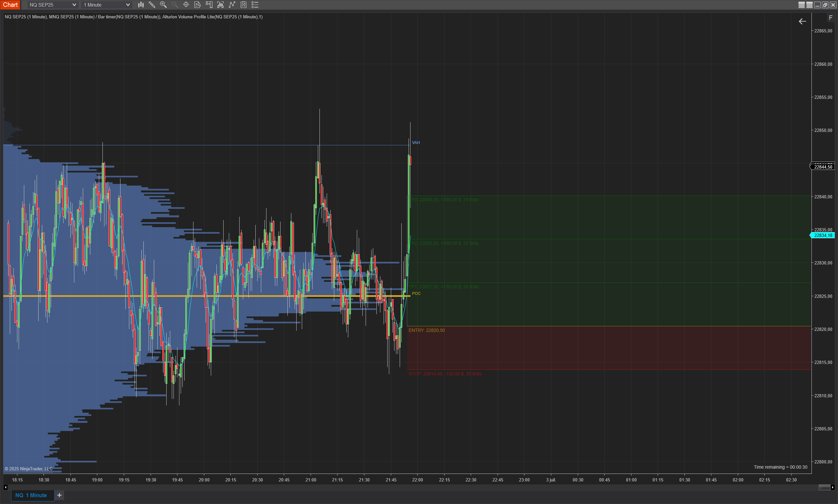Screen dimensions: 838x504
Task: Open the chart properties icon
Action: click(243, 5)
